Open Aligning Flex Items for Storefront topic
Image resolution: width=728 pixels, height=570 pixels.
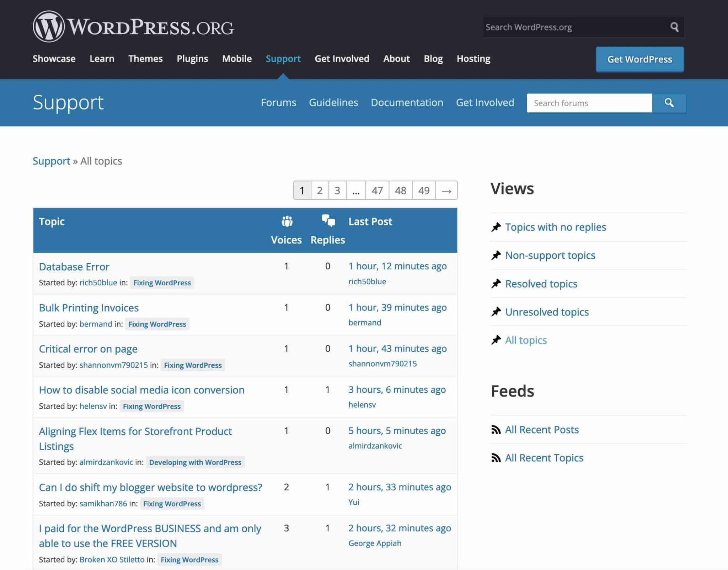coord(135,439)
